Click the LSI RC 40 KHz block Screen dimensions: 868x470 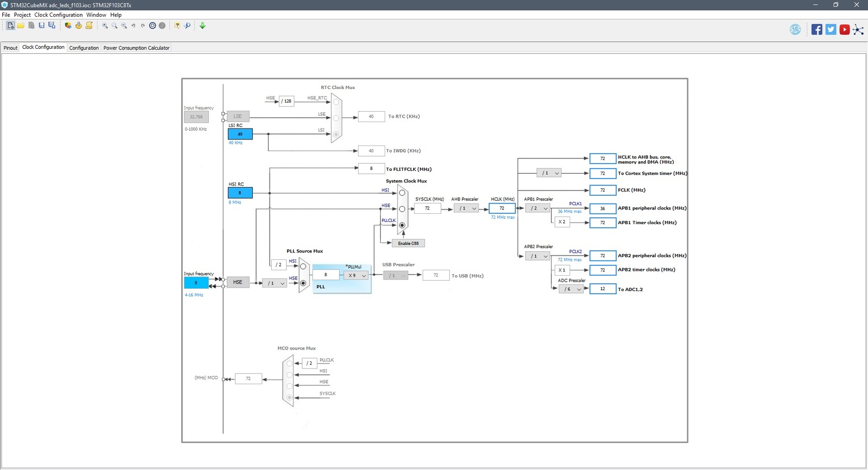240,134
